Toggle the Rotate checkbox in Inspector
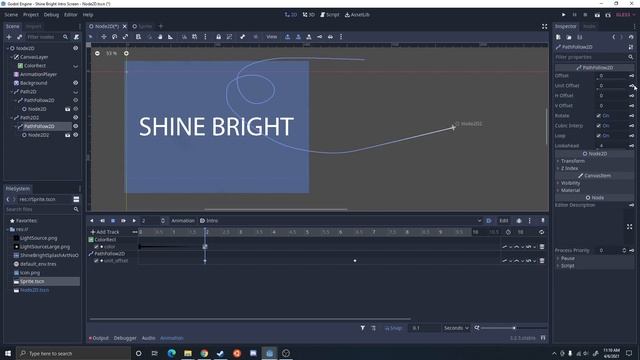 click(598, 116)
